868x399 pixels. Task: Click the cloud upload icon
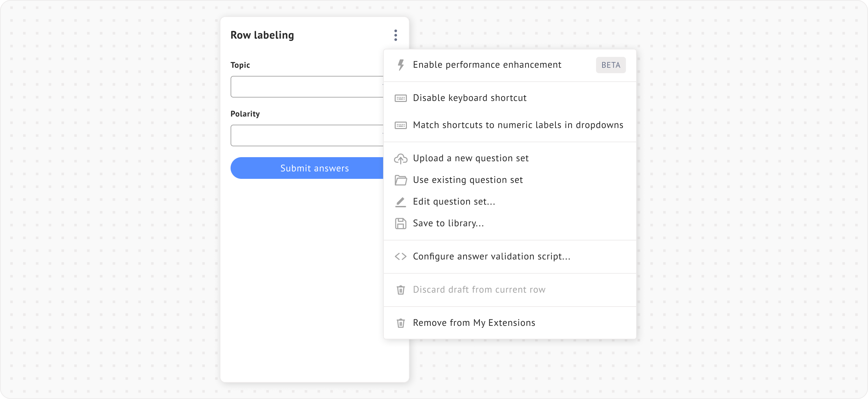[x=401, y=159]
